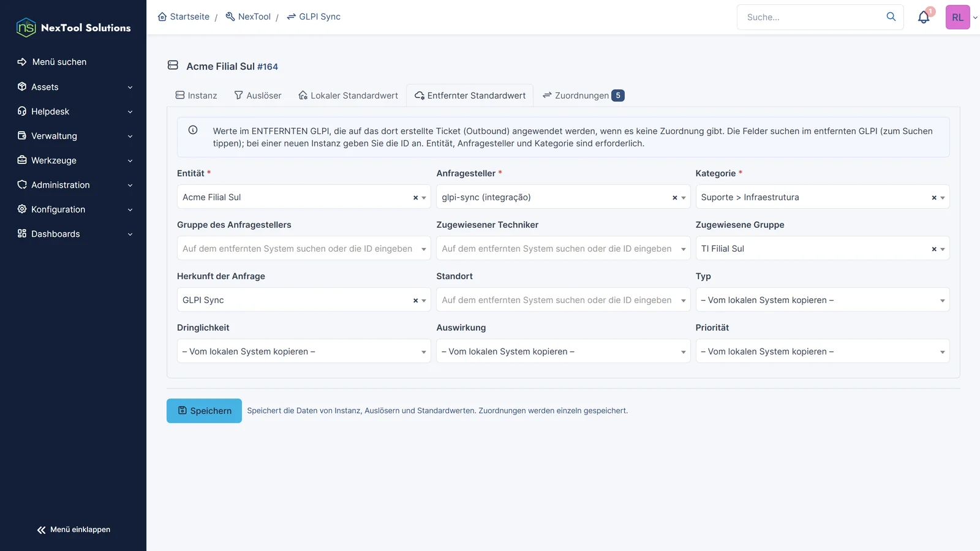Open the Gruppe des Anfragestellers dropdown
This screenshot has height=551, width=980.
coord(304,249)
